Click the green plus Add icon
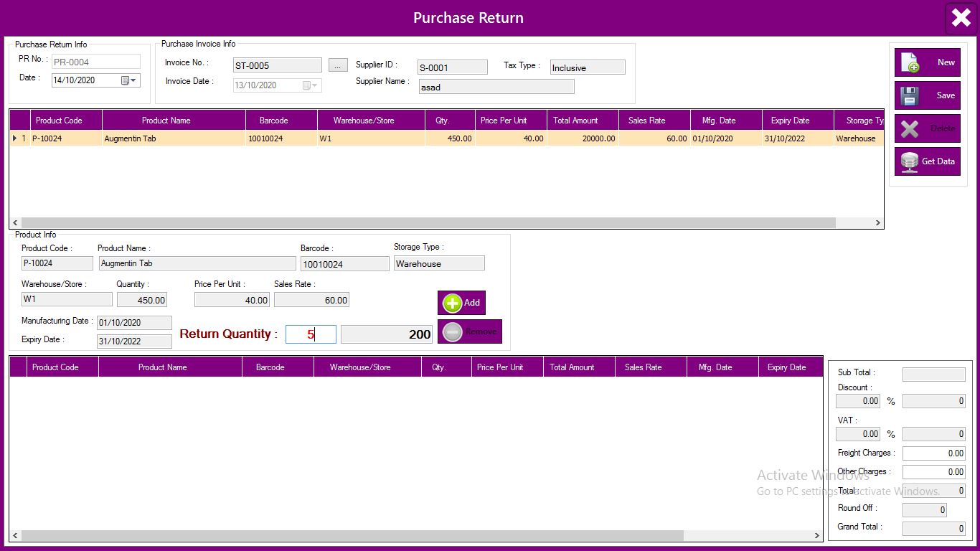Viewport: 980px width, 551px height. click(453, 303)
